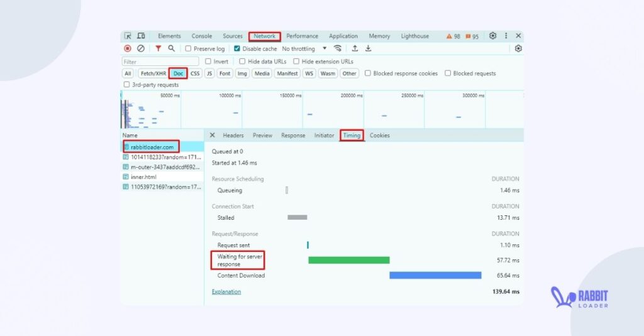Open the Performance tab
The image size is (644, 336).
pos(303,36)
